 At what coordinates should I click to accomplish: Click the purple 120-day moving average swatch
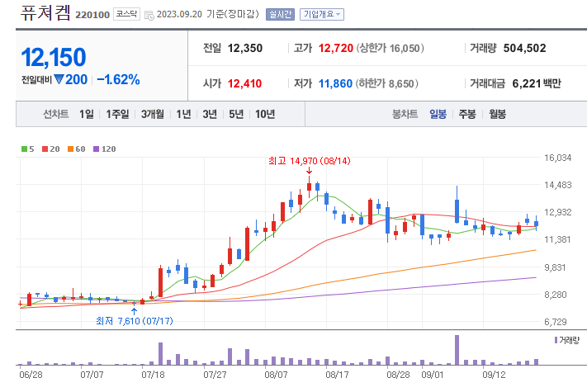pos(97,149)
